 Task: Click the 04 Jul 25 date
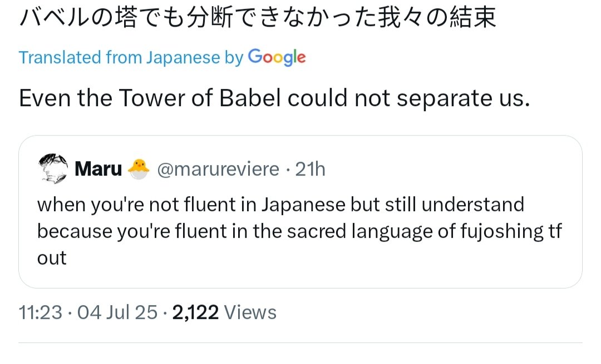click(x=117, y=312)
